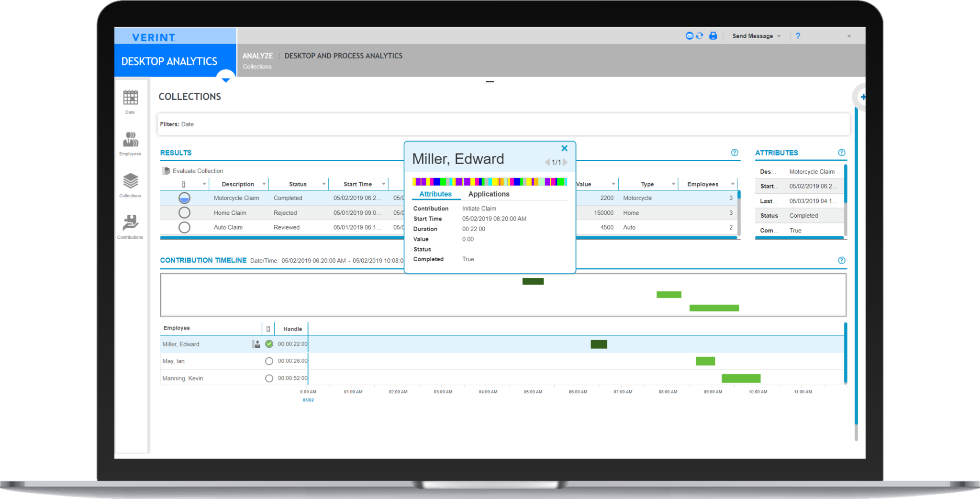This screenshot has width=980, height=499.
Task: Click Manning, Kevin green timeline bar
Action: pyautogui.click(x=741, y=378)
